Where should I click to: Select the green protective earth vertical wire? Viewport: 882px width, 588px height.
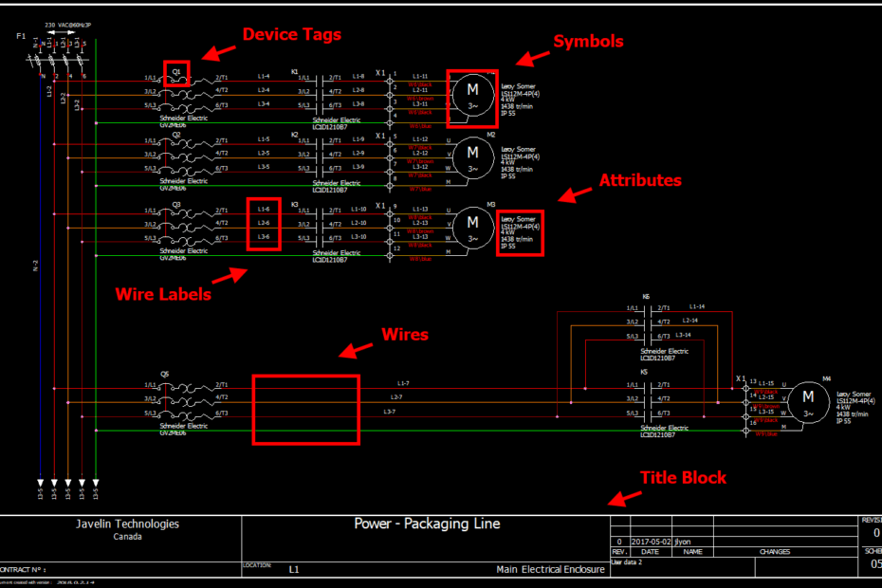[96, 259]
